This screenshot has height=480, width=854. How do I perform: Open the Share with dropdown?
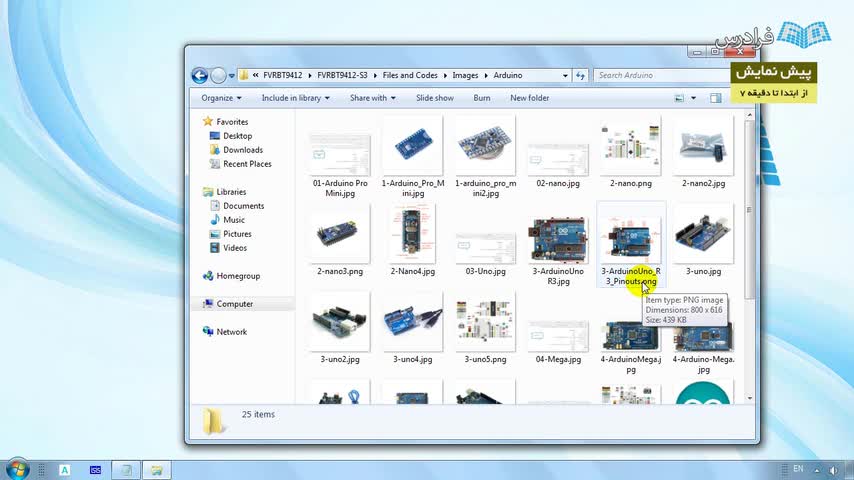(x=373, y=98)
